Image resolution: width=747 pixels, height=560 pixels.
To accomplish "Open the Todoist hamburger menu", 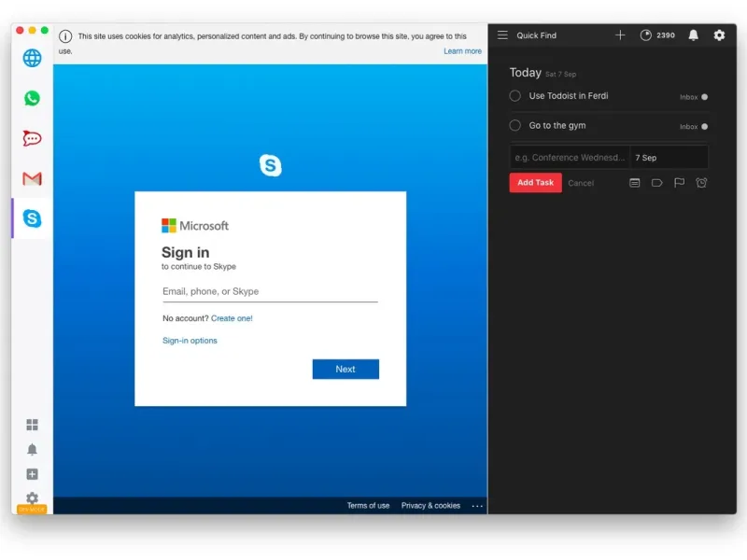I will point(502,35).
